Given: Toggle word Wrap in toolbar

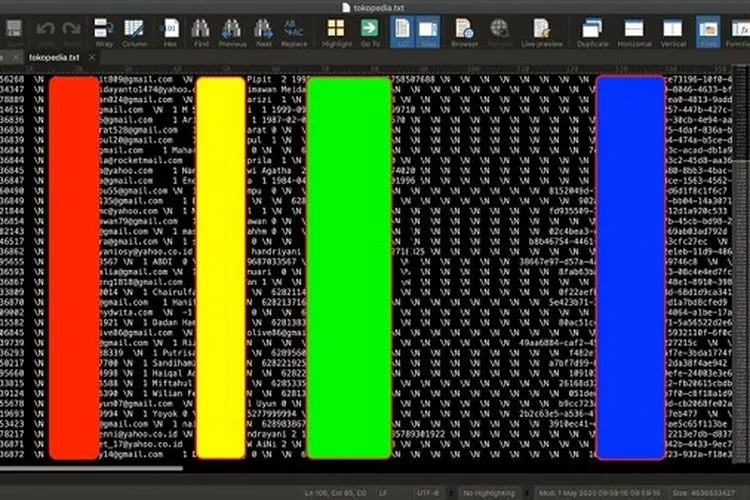Looking at the screenshot, I should (x=104, y=32).
